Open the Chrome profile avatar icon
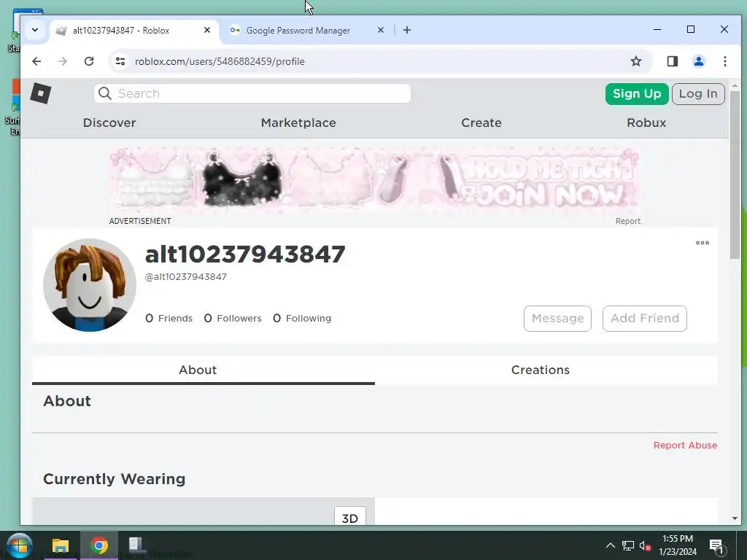Viewport: 747px width, 560px height. coord(698,61)
